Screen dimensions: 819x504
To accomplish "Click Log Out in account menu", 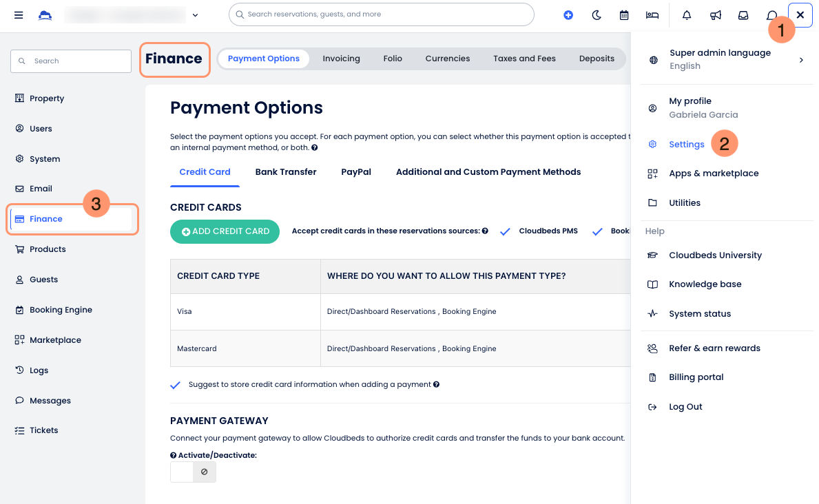I will click(685, 407).
